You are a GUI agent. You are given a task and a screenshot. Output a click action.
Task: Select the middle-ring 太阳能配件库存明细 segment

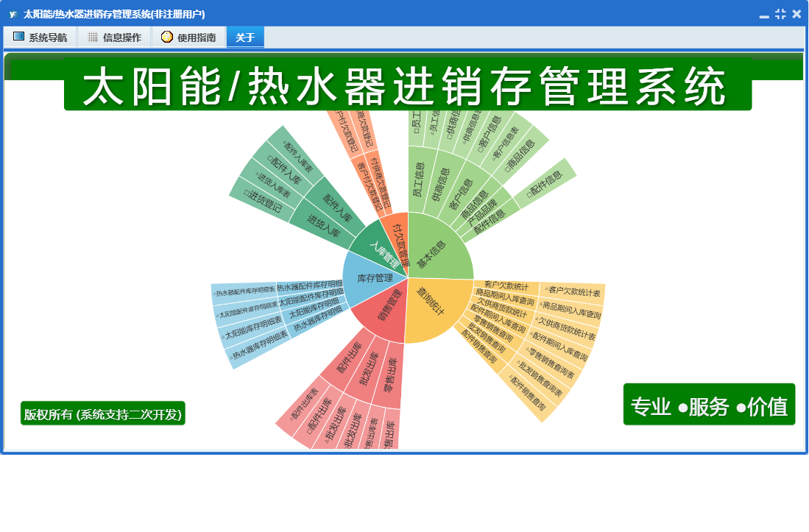pyautogui.click(x=311, y=297)
